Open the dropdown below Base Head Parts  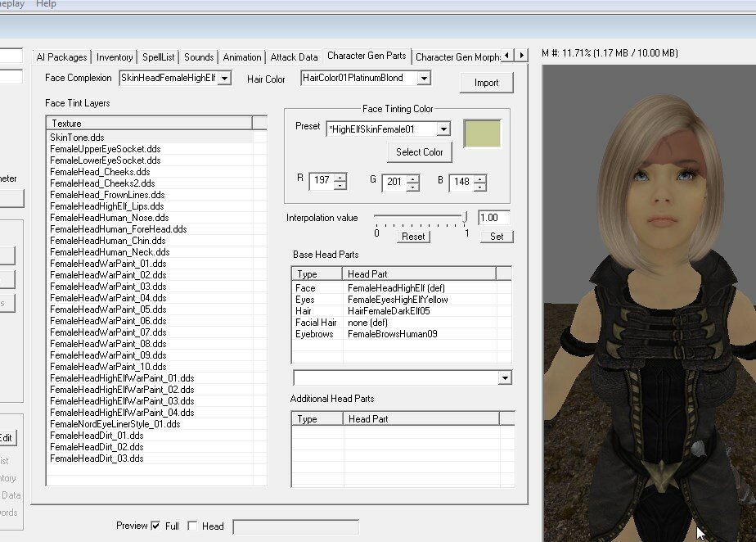coord(505,378)
